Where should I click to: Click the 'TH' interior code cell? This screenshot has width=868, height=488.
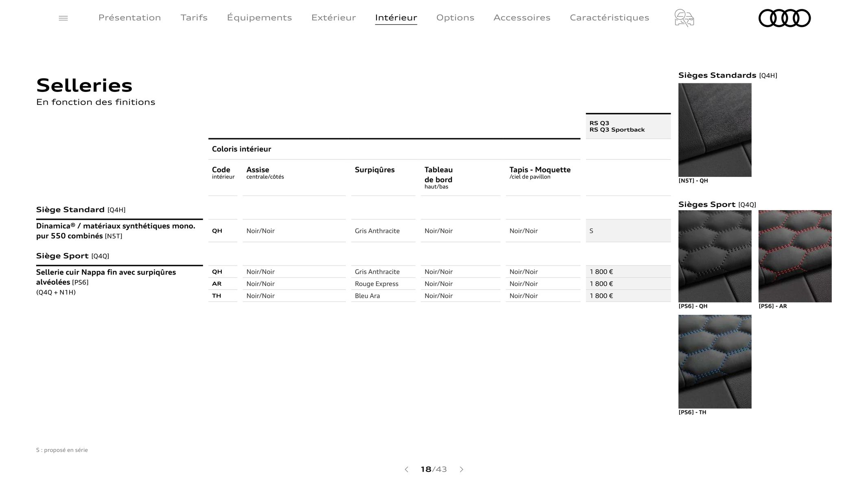(x=216, y=296)
